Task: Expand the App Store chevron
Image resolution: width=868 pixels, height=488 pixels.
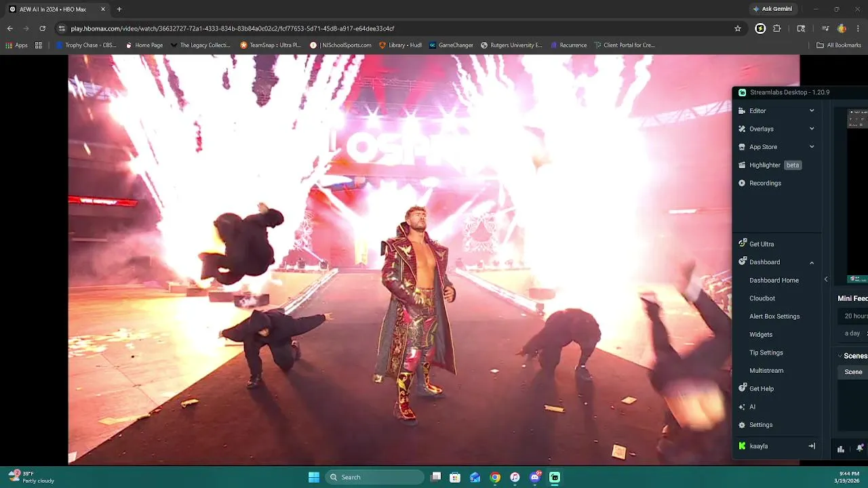Action: point(812,147)
